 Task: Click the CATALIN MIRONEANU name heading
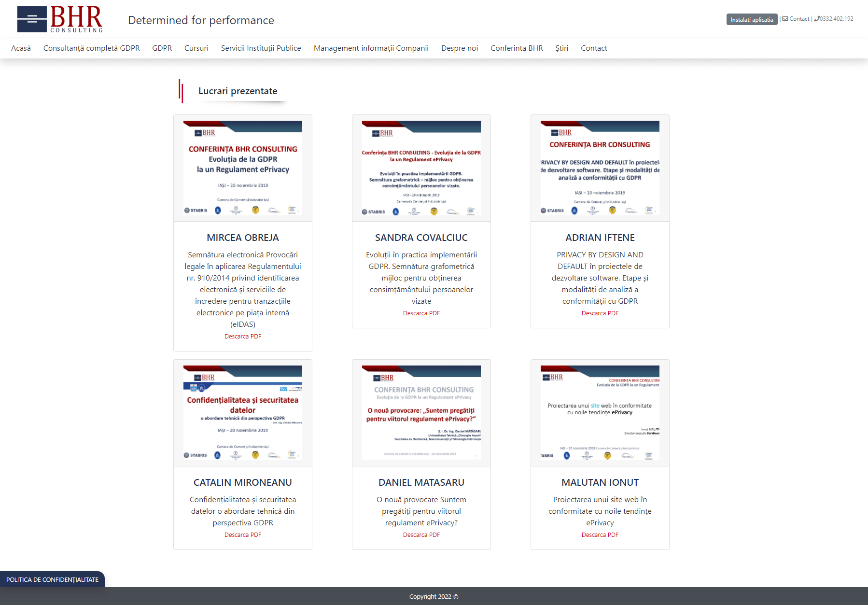point(243,482)
